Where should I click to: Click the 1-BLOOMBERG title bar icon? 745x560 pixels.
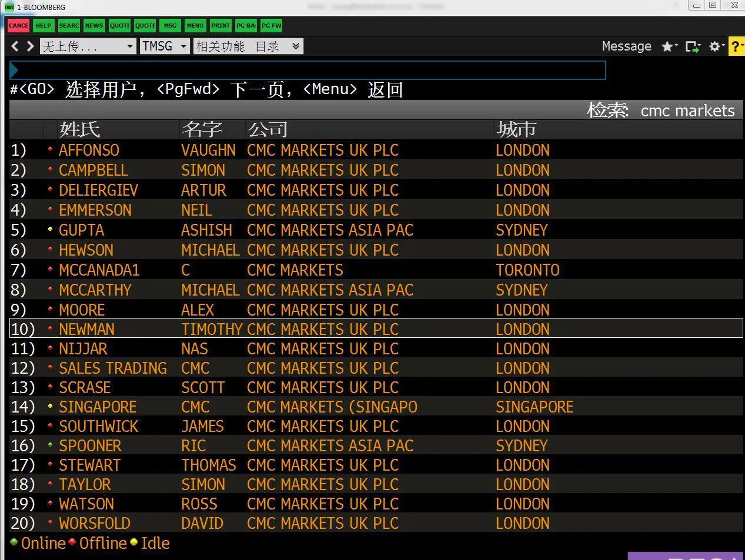[9, 7]
